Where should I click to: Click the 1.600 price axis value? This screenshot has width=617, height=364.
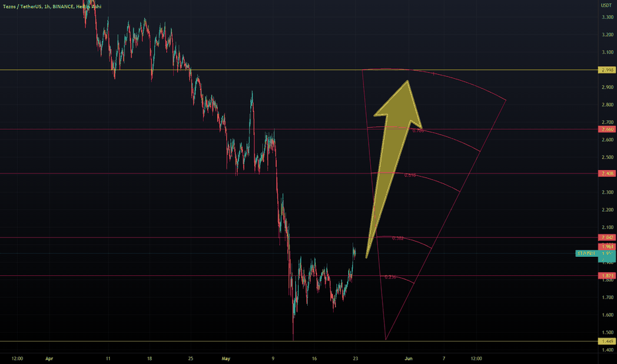608,315
